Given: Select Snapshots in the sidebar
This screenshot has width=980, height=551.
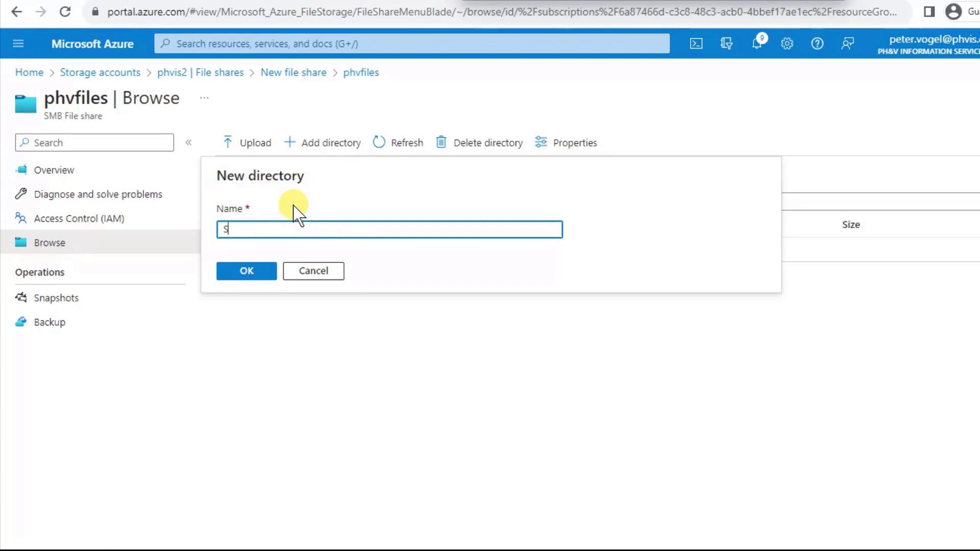Looking at the screenshot, I should [x=56, y=298].
